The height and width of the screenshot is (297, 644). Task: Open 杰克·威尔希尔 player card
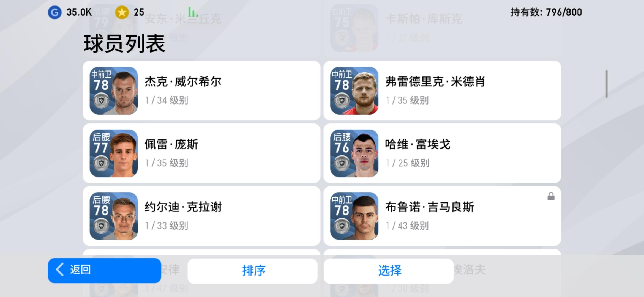pos(201,90)
